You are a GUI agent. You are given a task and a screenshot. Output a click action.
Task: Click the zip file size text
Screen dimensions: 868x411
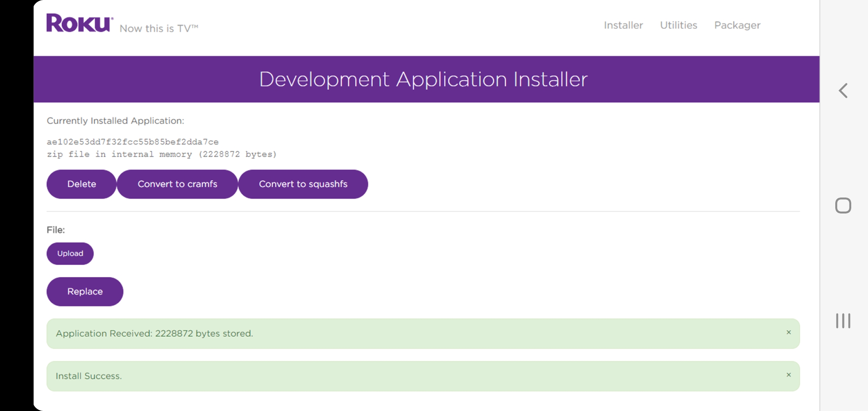click(161, 154)
